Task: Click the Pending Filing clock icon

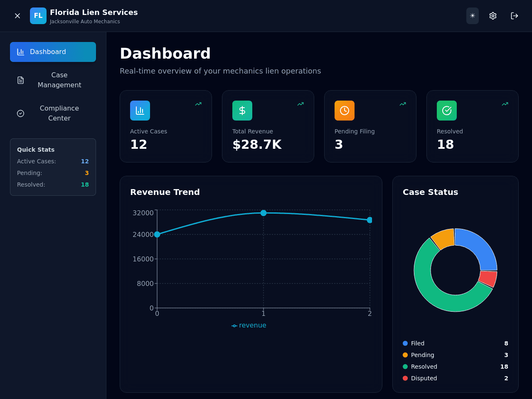Action: pyautogui.click(x=345, y=111)
